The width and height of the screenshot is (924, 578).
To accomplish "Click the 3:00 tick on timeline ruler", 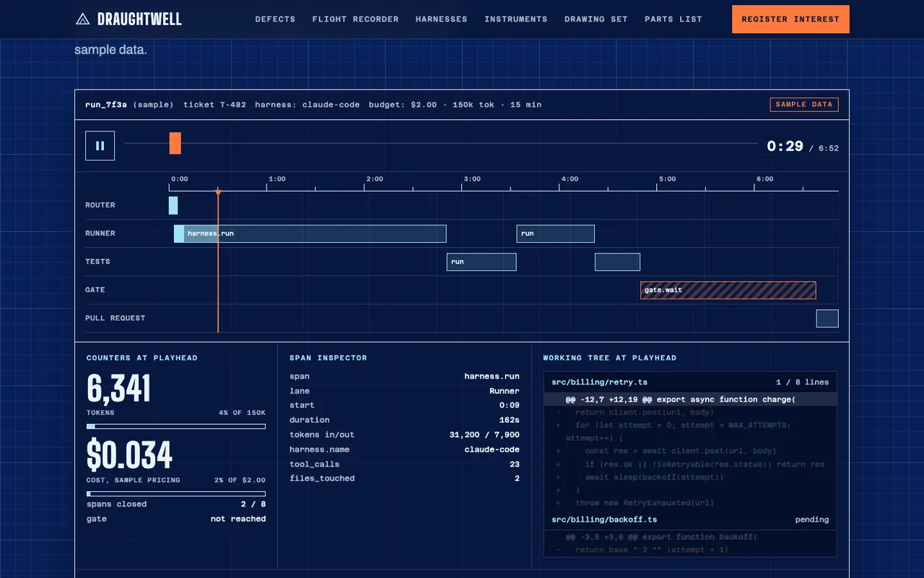I will 472,179.
